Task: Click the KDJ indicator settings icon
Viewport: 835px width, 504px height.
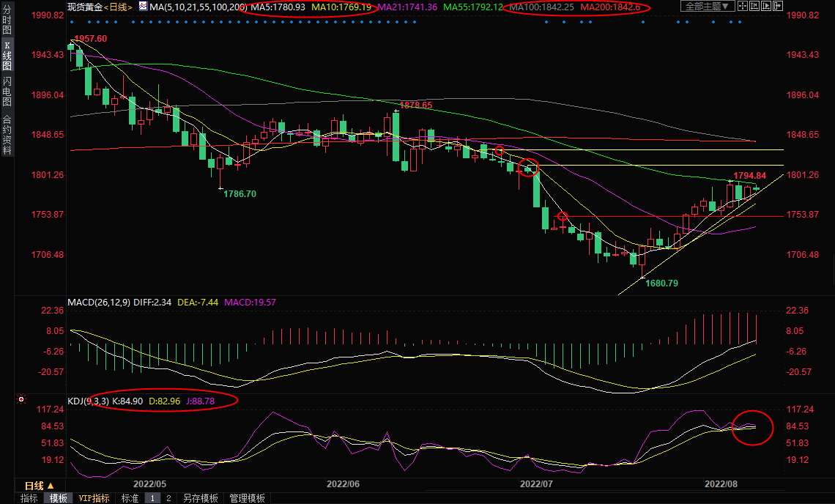Action: click(21, 400)
